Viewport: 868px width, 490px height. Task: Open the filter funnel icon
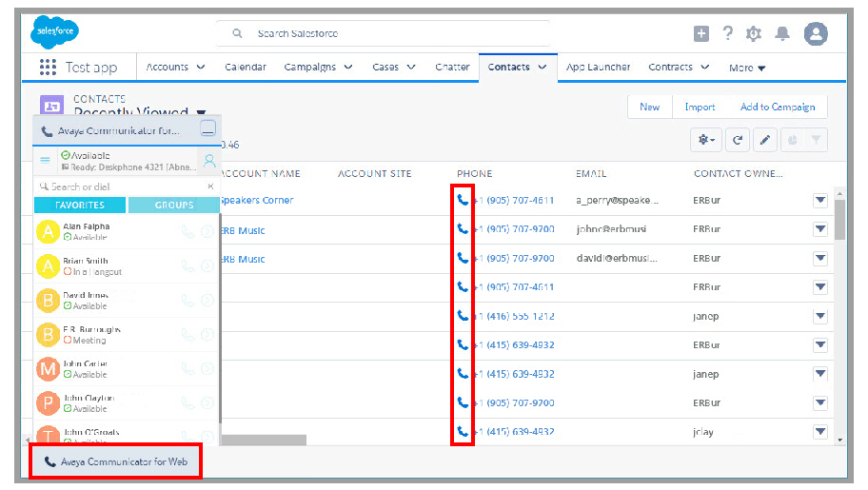pyautogui.click(x=816, y=140)
